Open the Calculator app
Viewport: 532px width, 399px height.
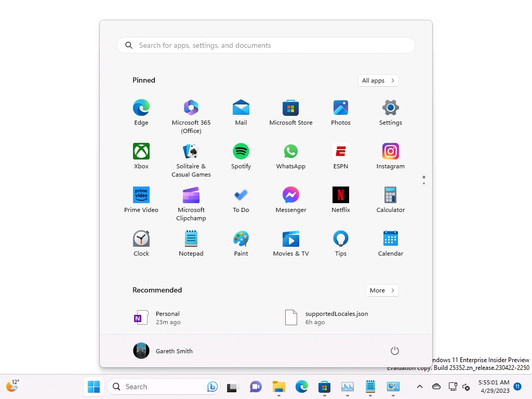pyautogui.click(x=391, y=200)
